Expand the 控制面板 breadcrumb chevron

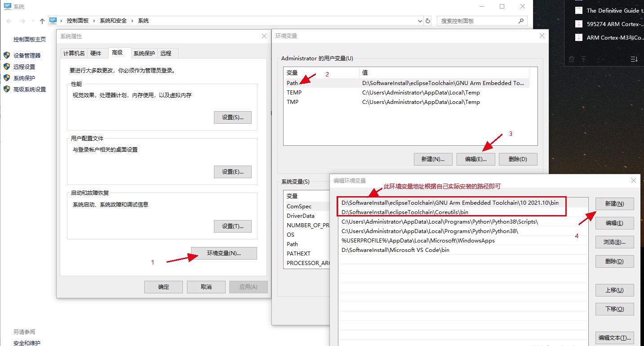(94, 20)
